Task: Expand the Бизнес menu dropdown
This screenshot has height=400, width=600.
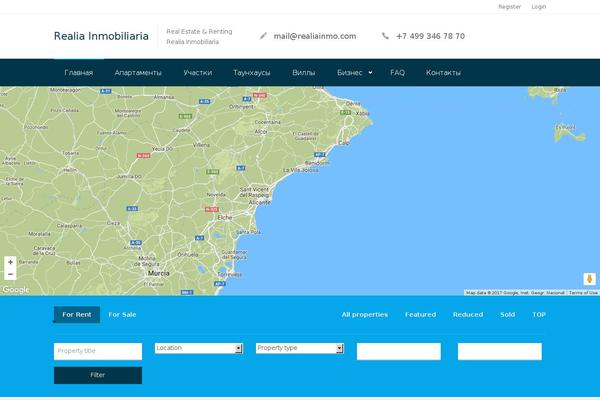Action: (x=355, y=73)
